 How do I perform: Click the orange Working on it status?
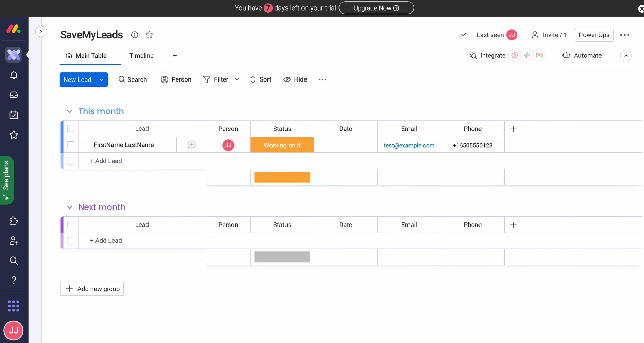click(x=282, y=145)
